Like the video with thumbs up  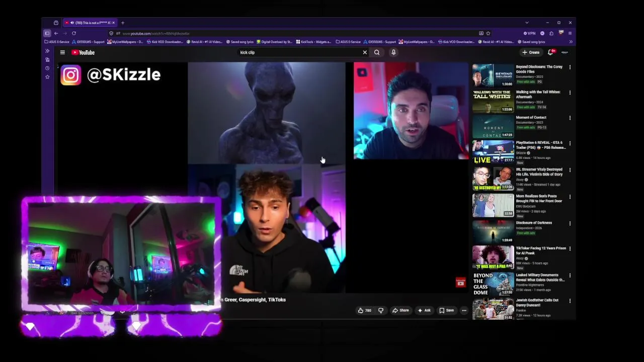click(x=364, y=311)
